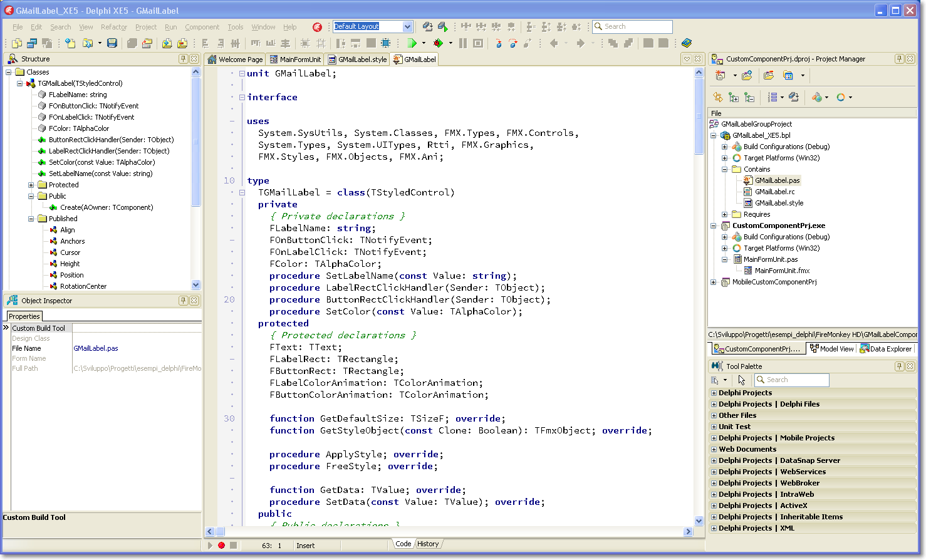This screenshot has height=560, width=926.
Task: Click the red macro record button
Action: [x=221, y=546]
